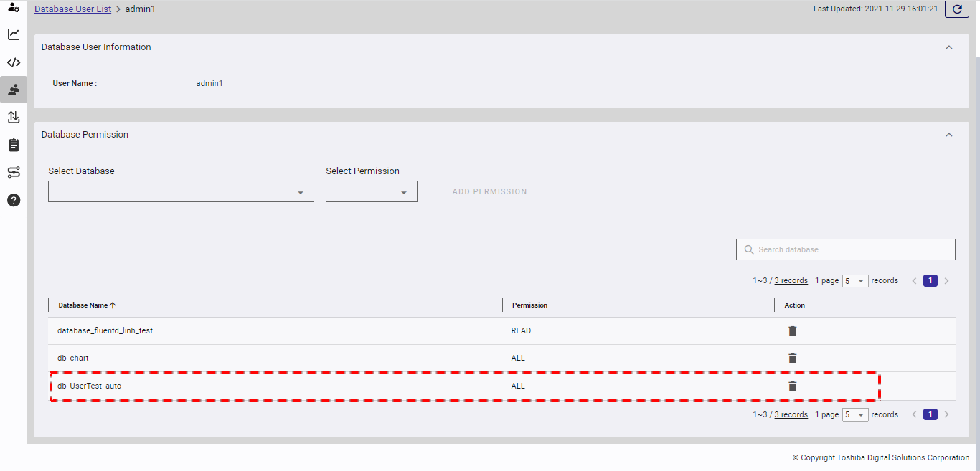
Task: Open the help question mark icon
Action: [x=14, y=200]
